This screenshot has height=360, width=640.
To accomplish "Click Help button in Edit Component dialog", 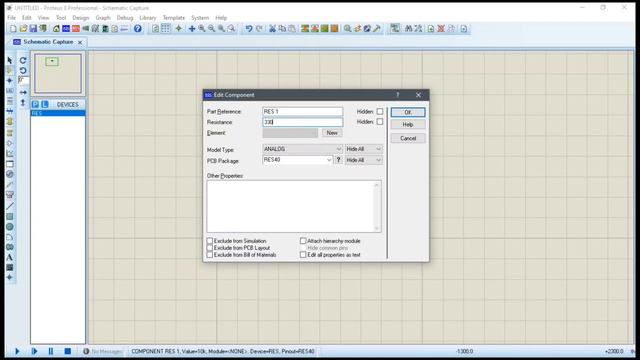I will click(408, 124).
